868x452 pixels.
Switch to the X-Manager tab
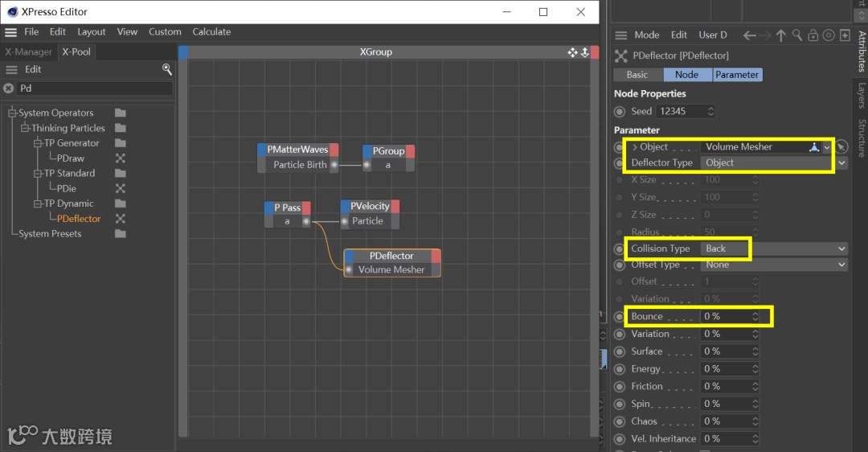[29, 52]
